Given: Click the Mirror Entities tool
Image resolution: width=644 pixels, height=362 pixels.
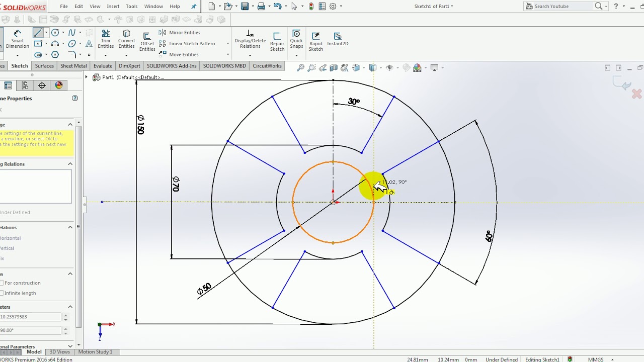Looking at the screenshot, I should 180,33.
